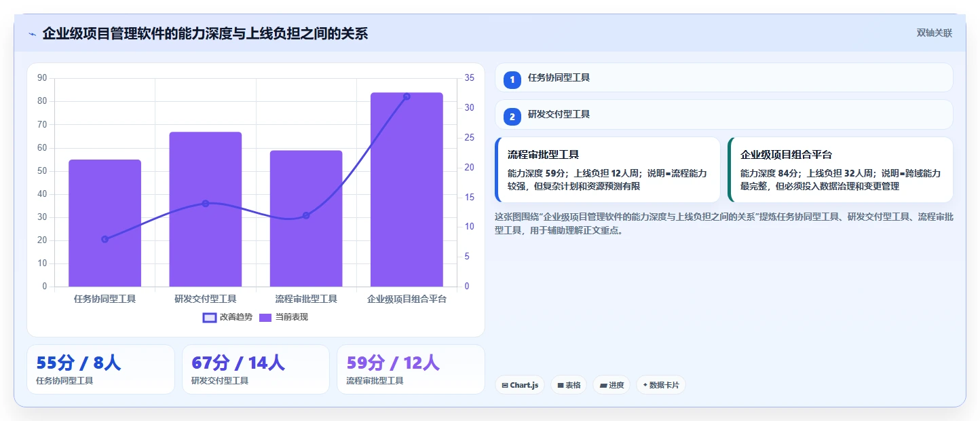Click the summary paragraph starting 这张图围绕
Viewport: 980px width, 421px height.
coord(724,223)
